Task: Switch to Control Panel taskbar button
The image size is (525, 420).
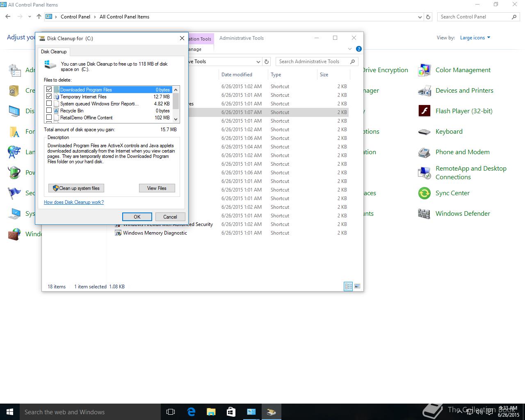Action: (x=251, y=412)
